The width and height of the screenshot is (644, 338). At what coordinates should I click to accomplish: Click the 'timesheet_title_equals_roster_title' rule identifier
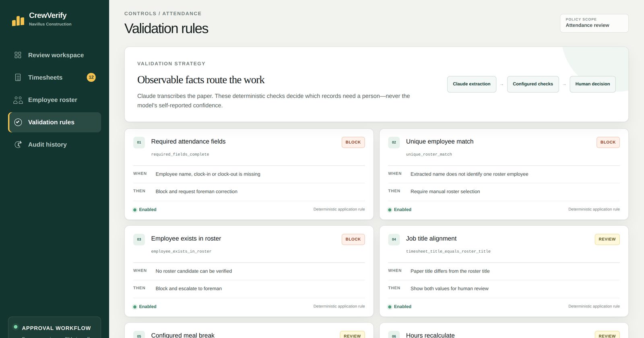448,251
